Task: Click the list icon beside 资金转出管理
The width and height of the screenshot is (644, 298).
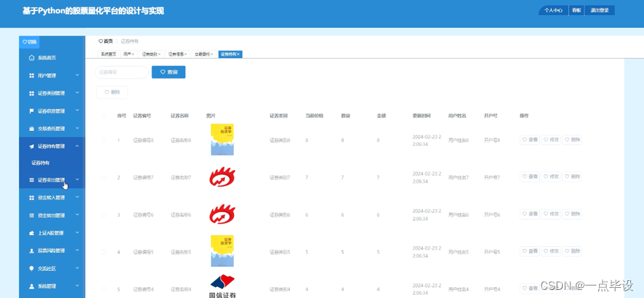Action: point(31,215)
